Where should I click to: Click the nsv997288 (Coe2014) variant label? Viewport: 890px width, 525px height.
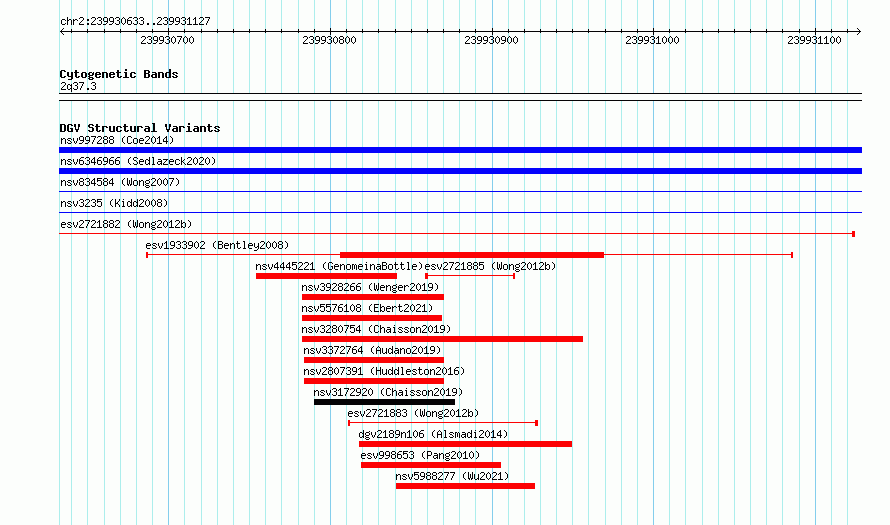[117, 140]
